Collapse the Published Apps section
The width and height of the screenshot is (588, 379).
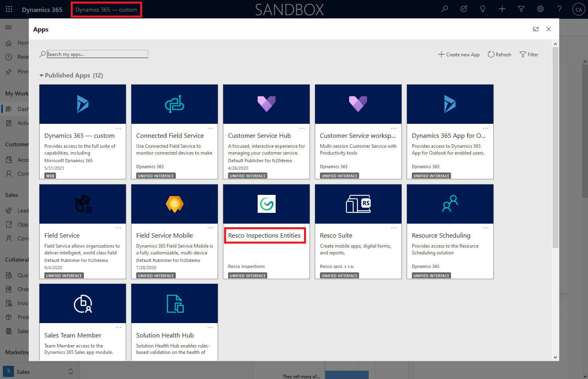(x=41, y=75)
